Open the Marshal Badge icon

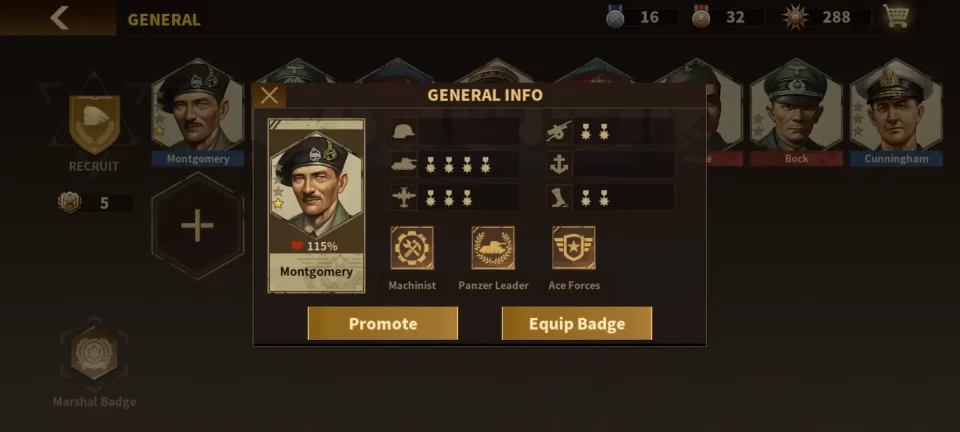click(94, 354)
